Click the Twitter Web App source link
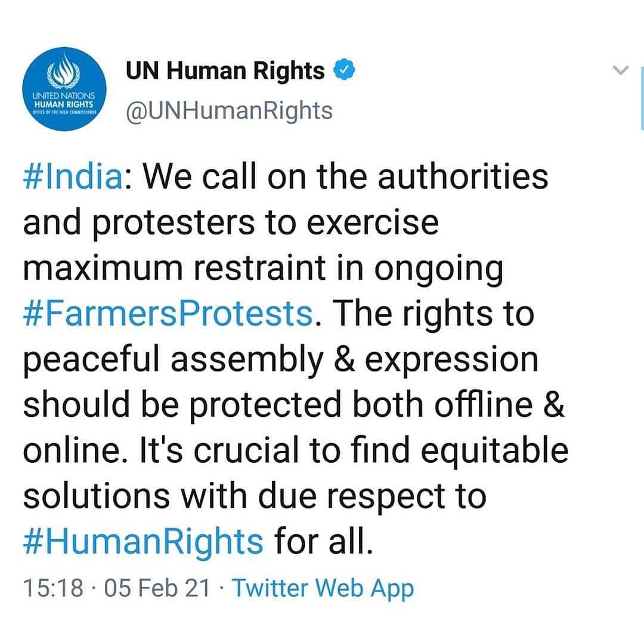The width and height of the screenshot is (644, 644). pos(323,588)
